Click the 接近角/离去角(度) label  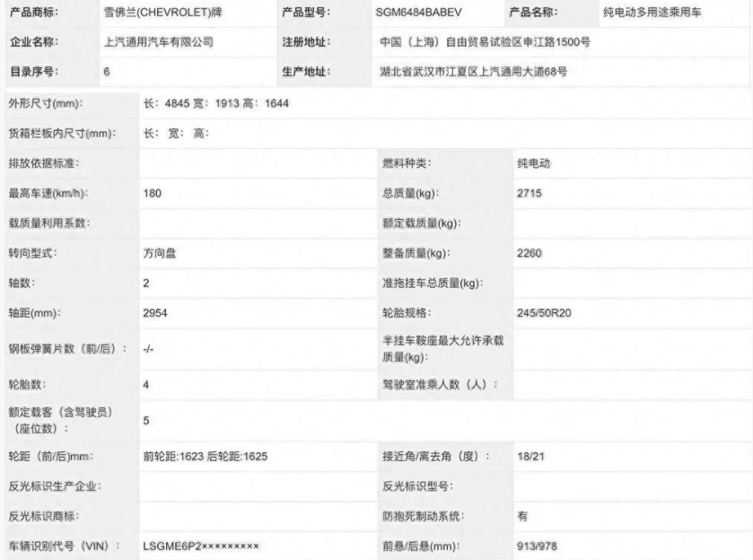point(435,456)
